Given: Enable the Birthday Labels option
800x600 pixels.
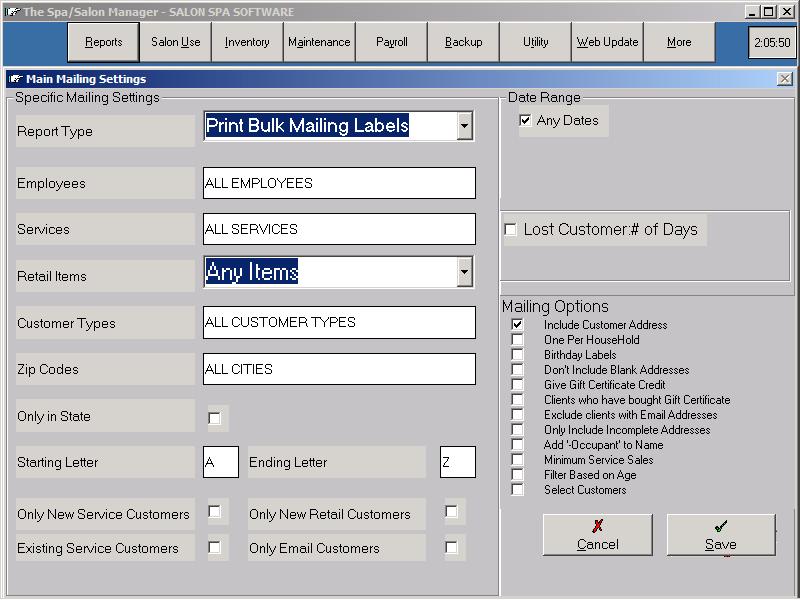Looking at the screenshot, I should 517,355.
